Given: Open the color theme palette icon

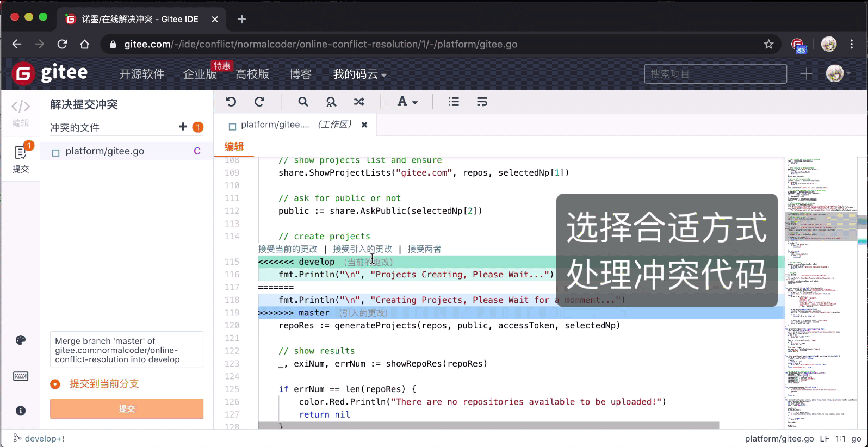Looking at the screenshot, I should [21, 340].
